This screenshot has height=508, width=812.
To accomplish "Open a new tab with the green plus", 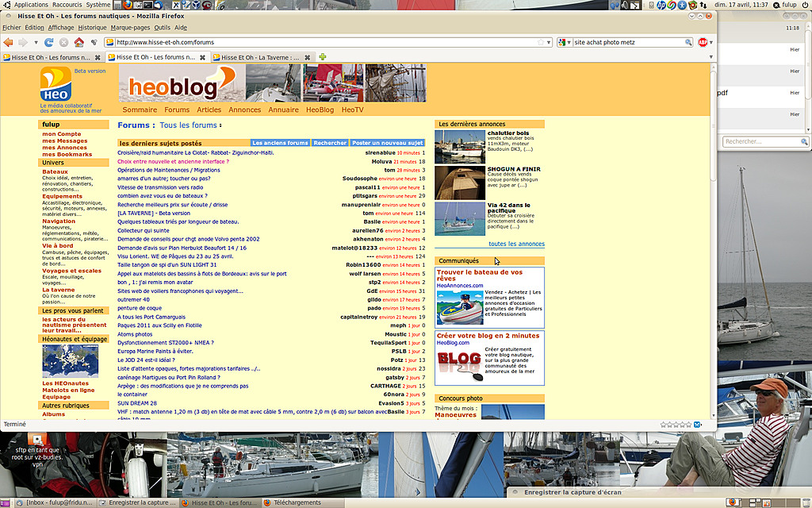I will [323, 57].
